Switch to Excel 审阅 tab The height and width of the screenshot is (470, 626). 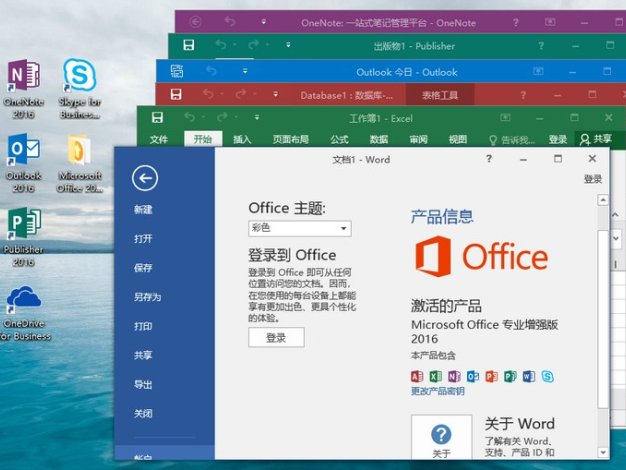coord(418,139)
